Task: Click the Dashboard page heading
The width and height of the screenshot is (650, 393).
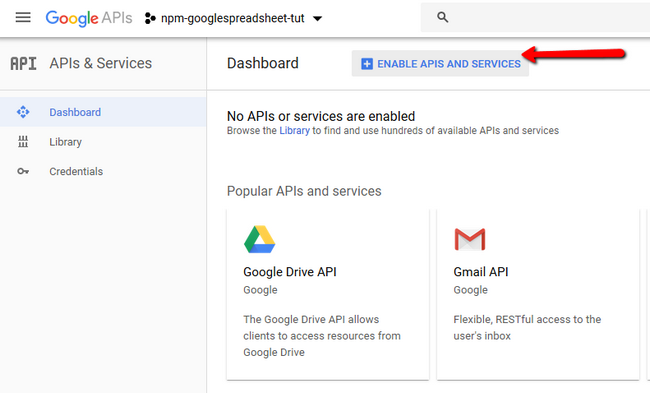Action: coord(263,63)
